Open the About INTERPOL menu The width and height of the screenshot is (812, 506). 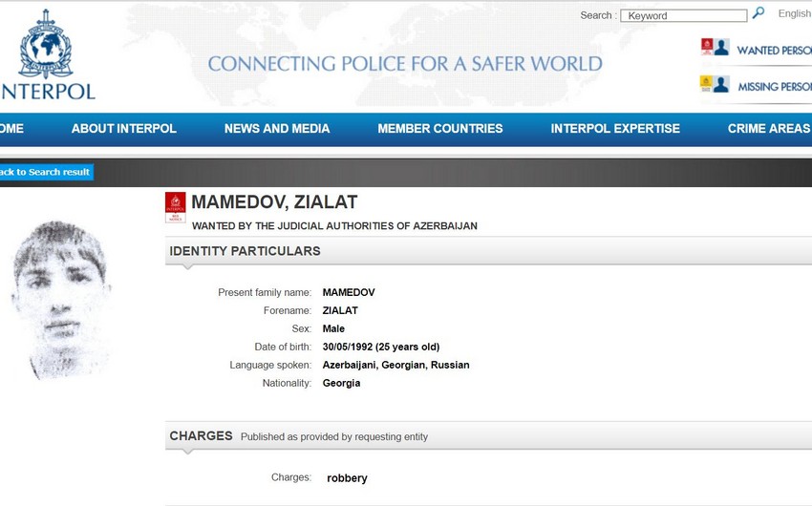[x=124, y=128]
